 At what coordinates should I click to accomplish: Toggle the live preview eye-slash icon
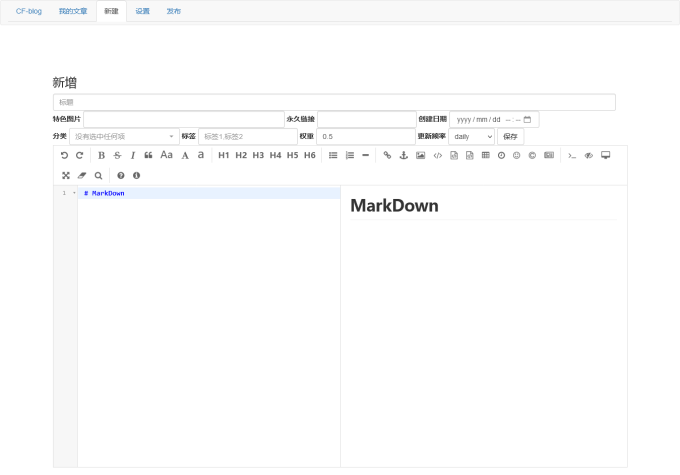point(589,155)
